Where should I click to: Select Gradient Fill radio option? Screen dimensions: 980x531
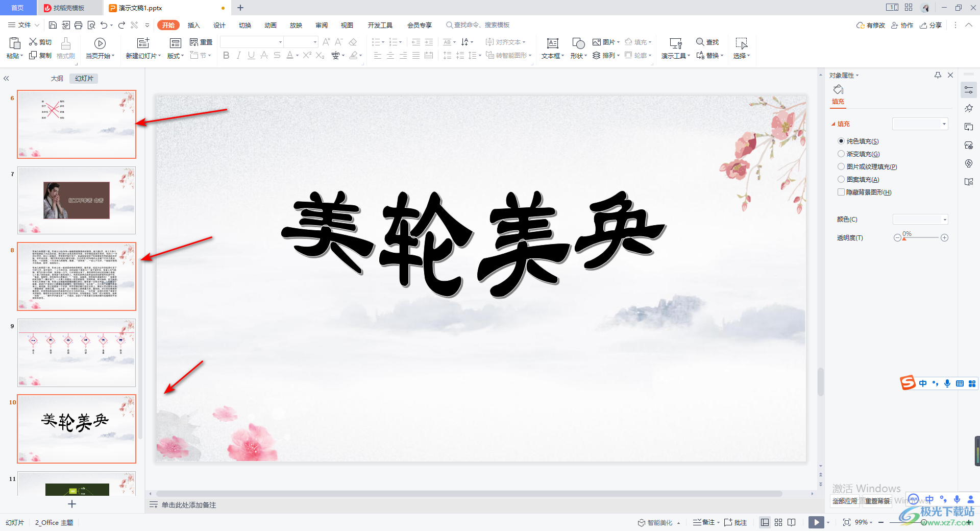coord(841,154)
